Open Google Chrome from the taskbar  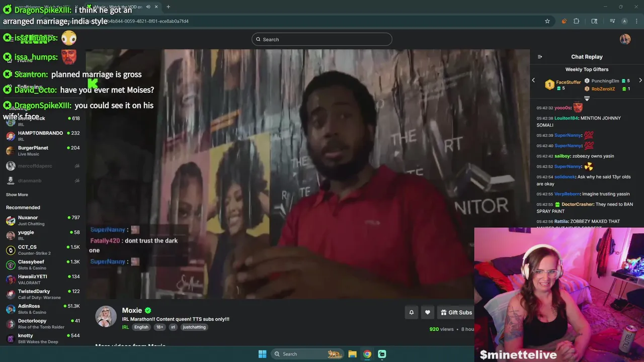click(367, 354)
